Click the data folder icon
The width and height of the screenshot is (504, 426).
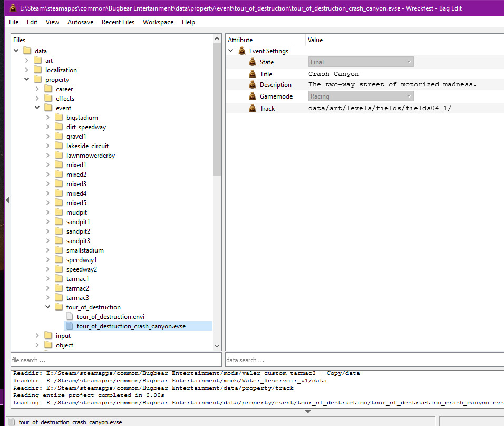(27, 51)
